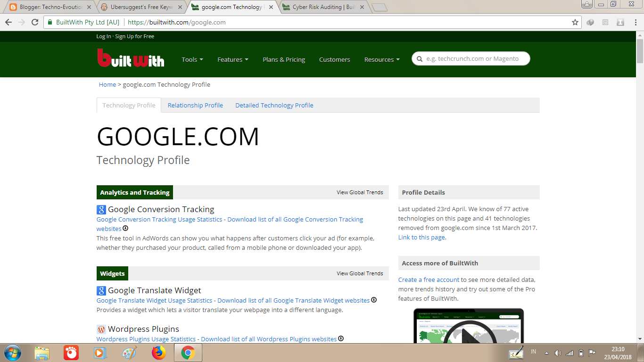Click Link to this page

[x=421, y=237]
